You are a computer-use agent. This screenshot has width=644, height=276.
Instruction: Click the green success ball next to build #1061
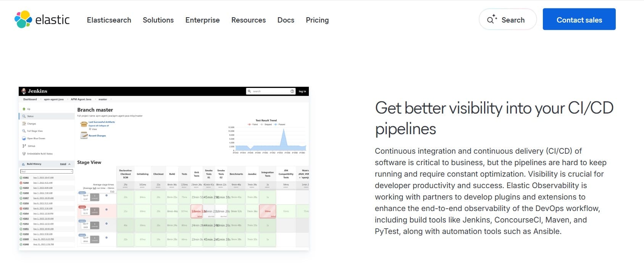(21, 177)
